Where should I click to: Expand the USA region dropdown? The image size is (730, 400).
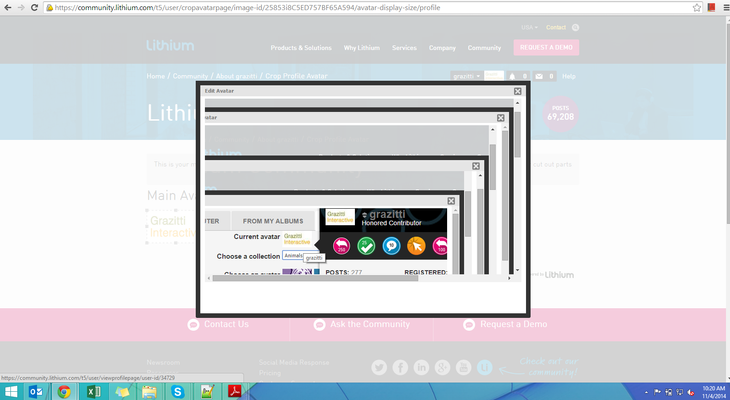[529, 27]
